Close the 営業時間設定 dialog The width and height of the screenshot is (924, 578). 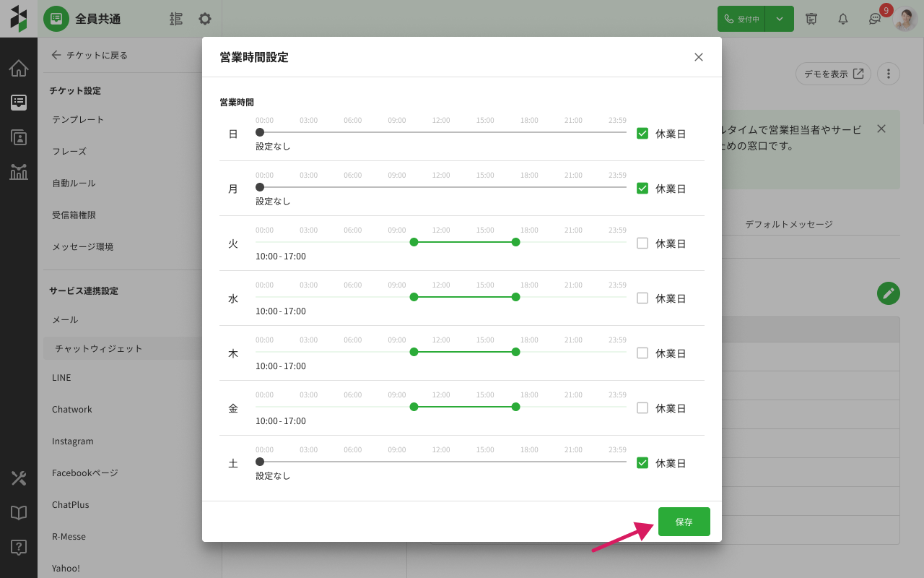pyautogui.click(x=698, y=57)
